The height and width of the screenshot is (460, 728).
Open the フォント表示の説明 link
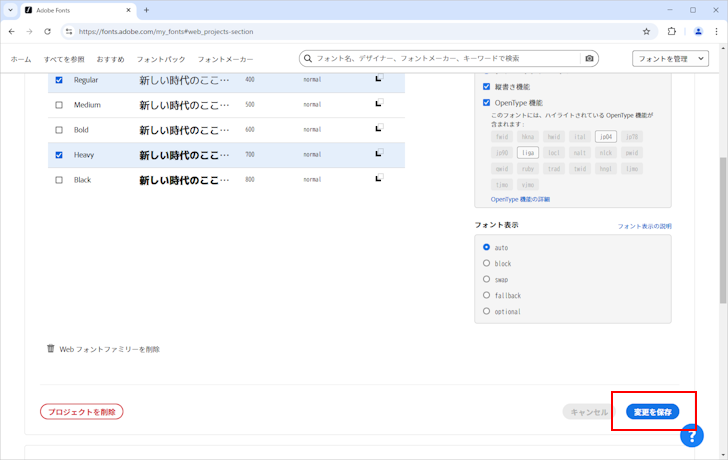click(x=644, y=226)
